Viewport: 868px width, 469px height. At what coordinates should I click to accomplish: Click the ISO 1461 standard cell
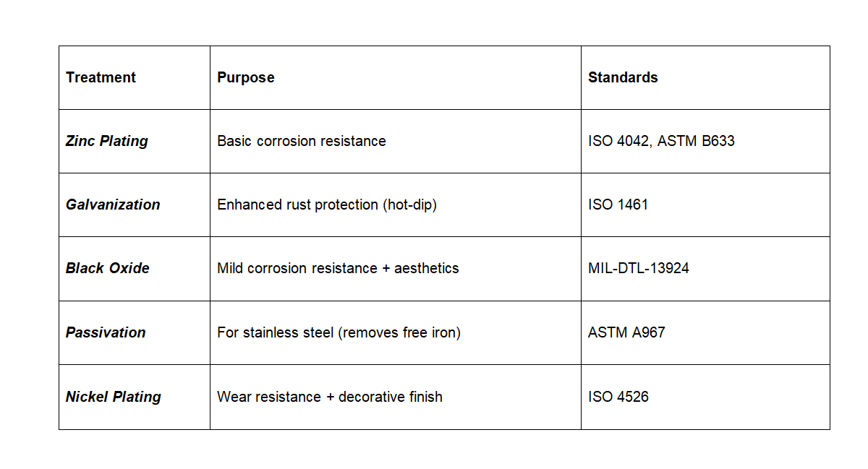point(705,205)
